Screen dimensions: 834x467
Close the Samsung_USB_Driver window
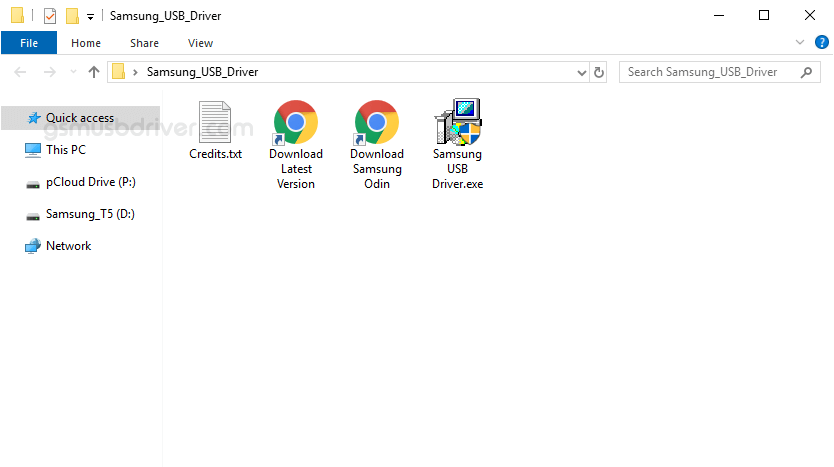(810, 15)
